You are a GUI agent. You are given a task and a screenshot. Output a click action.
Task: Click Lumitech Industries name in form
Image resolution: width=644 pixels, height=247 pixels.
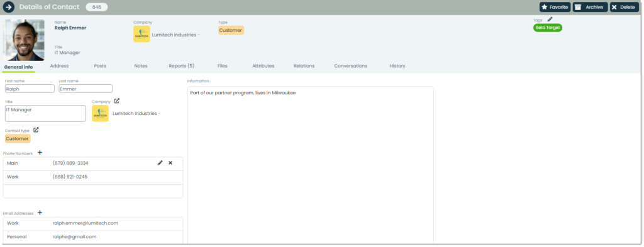tap(136, 113)
